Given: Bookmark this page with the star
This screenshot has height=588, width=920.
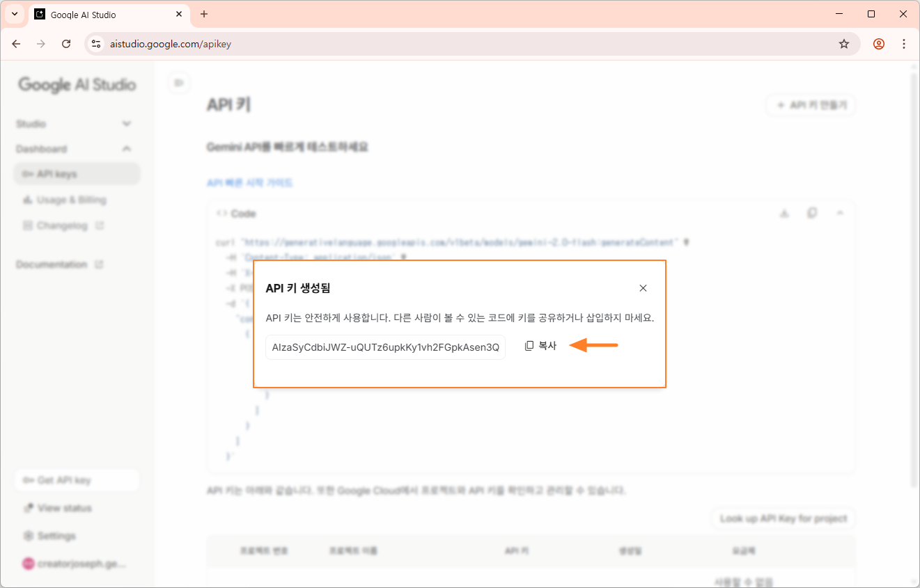Looking at the screenshot, I should point(844,44).
